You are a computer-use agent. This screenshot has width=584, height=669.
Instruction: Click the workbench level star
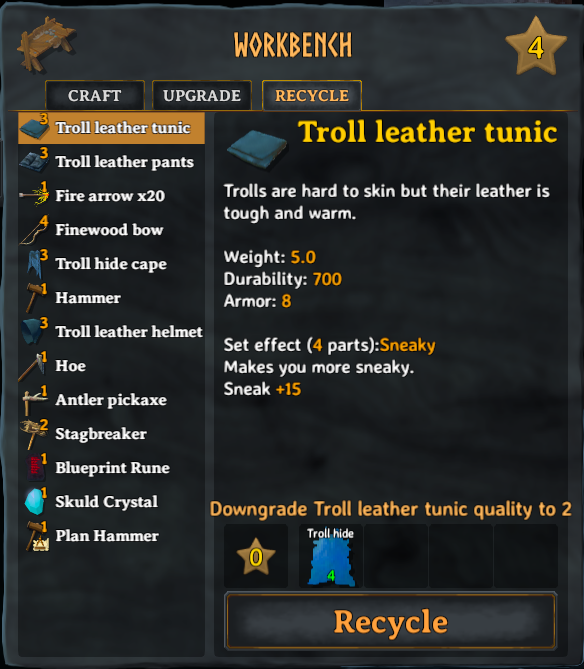(536, 47)
